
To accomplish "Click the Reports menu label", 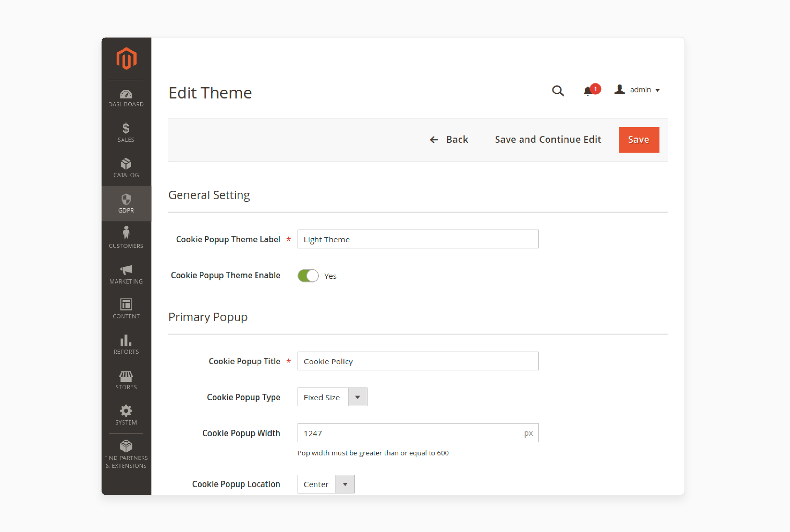I will point(126,352).
